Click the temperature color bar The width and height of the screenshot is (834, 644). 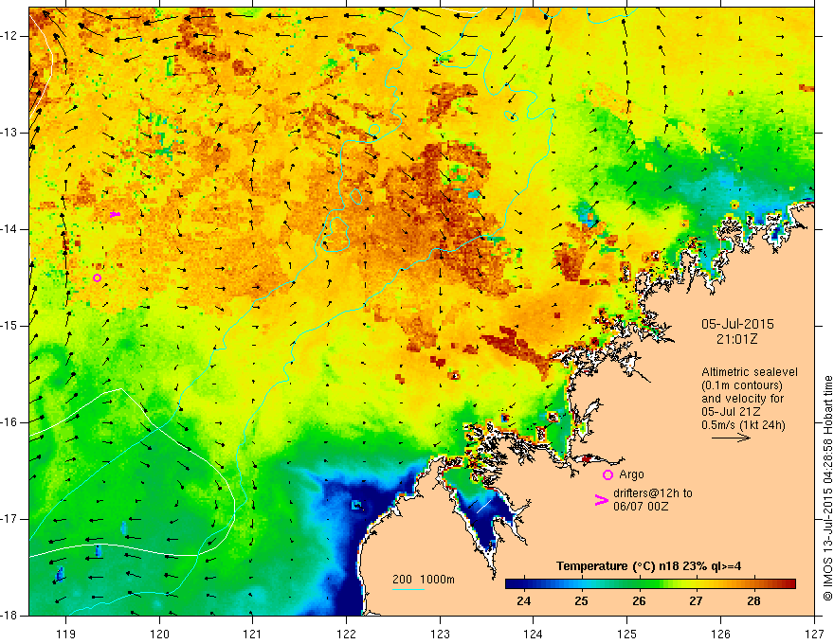[x=650, y=583]
